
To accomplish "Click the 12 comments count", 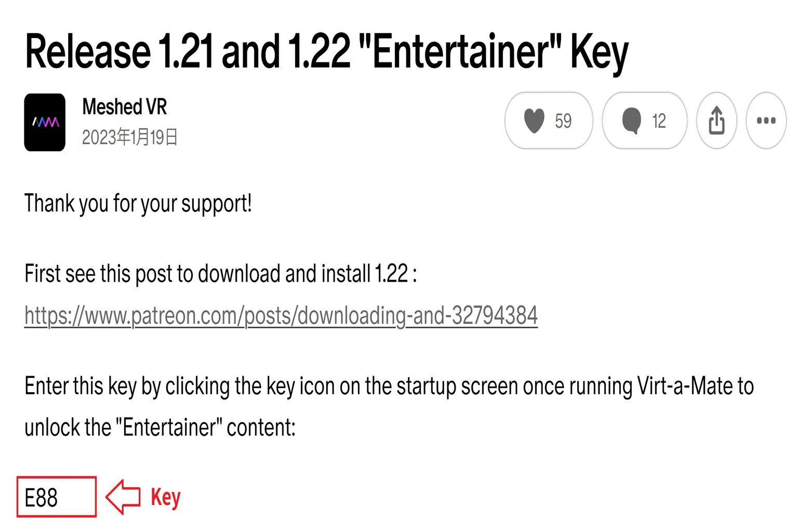I will 659,121.
